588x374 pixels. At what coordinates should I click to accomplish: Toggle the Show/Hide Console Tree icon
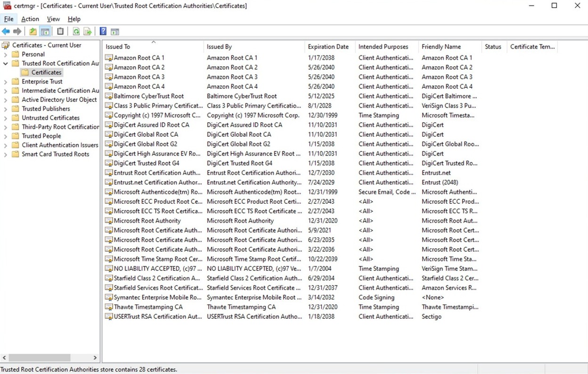tap(45, 31)
